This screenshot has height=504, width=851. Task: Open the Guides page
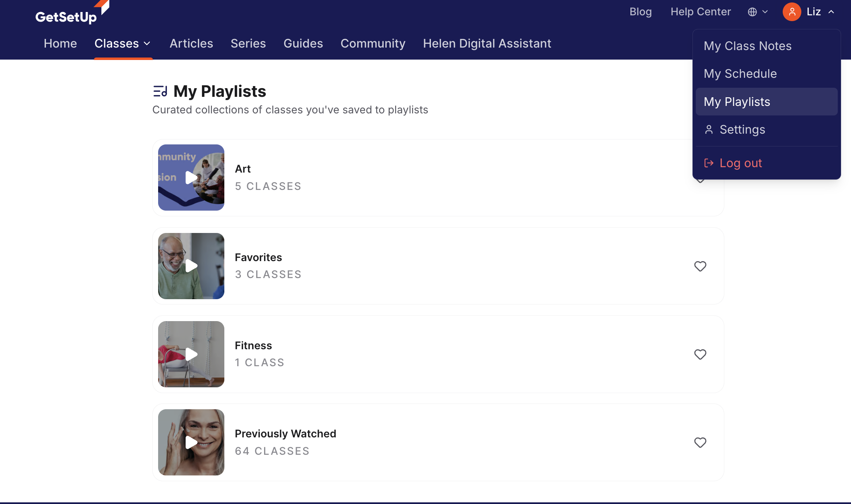[303, 43]
